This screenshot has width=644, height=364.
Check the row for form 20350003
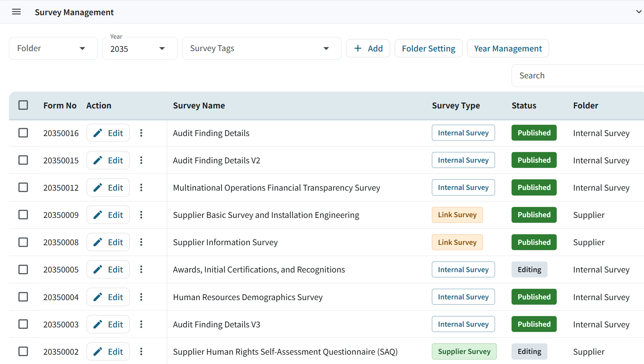(x=23, y=324)
